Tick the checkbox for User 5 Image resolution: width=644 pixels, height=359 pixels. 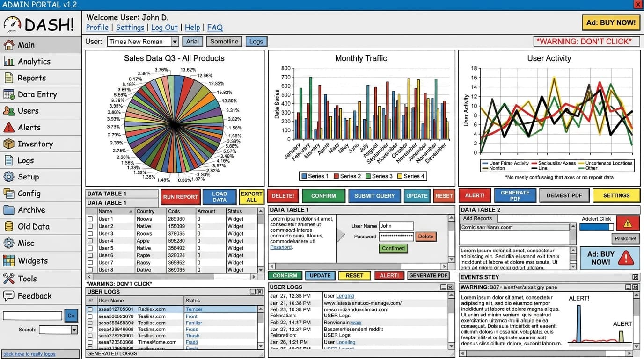(x=90, y=248)
